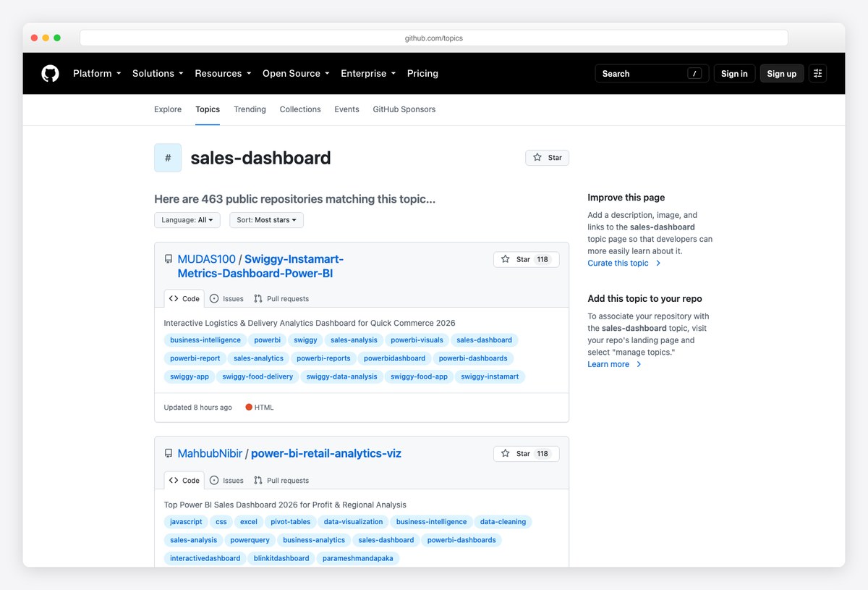868x590 pixels.
Task: Expand the Open Source menu
Action: 296,73
